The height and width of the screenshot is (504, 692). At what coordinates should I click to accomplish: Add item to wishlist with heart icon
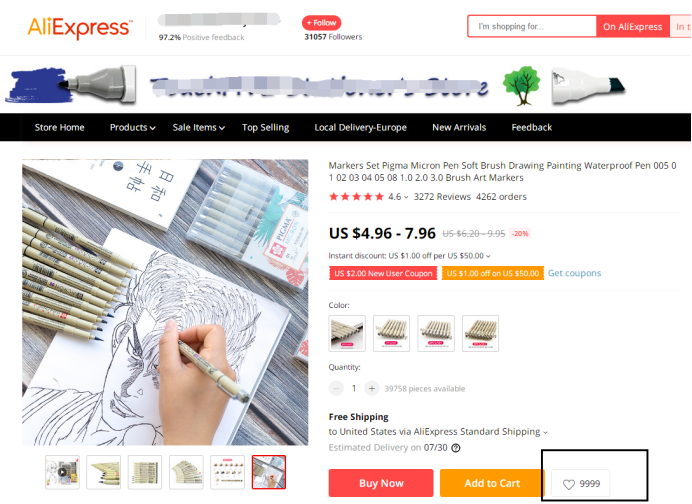[x=581, y=484]
